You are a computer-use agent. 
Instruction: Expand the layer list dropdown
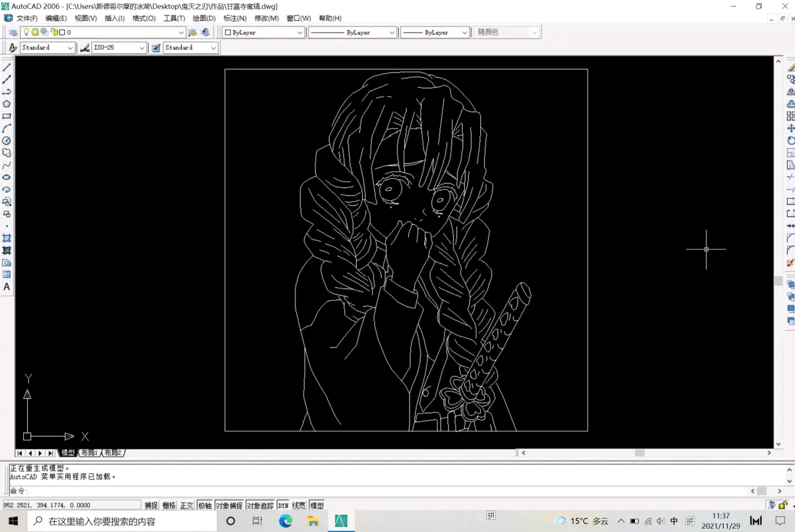coord(181,33)
